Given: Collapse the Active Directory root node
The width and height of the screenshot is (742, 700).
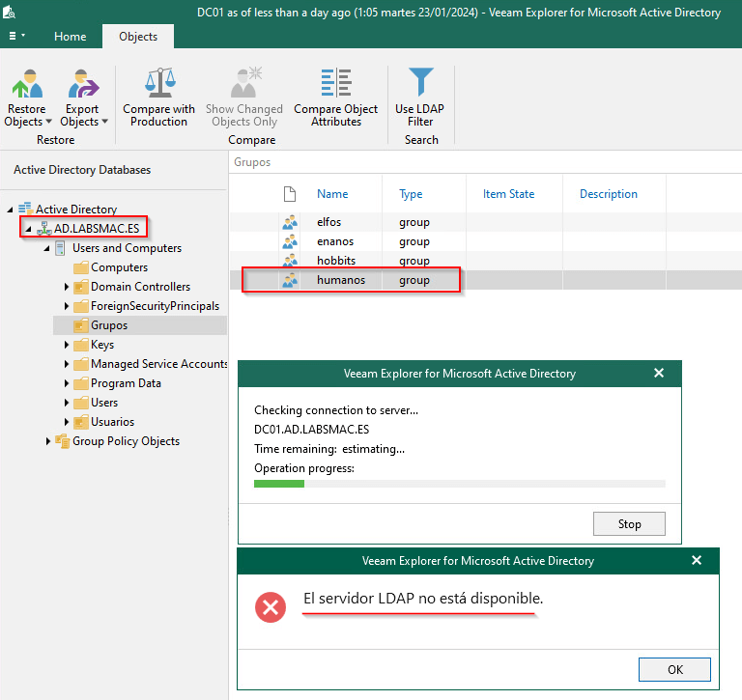Looking at the screenshot, I should click(10, 210).
